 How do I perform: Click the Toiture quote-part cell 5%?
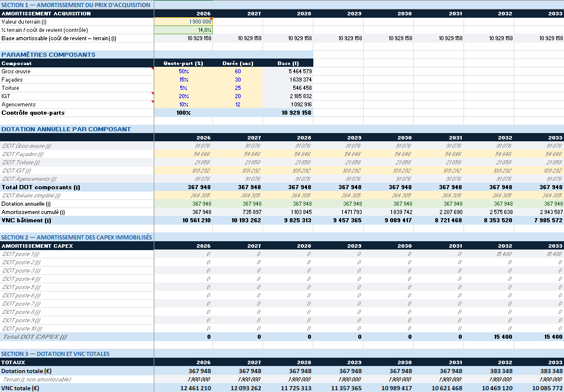click(x=183, y=88)
